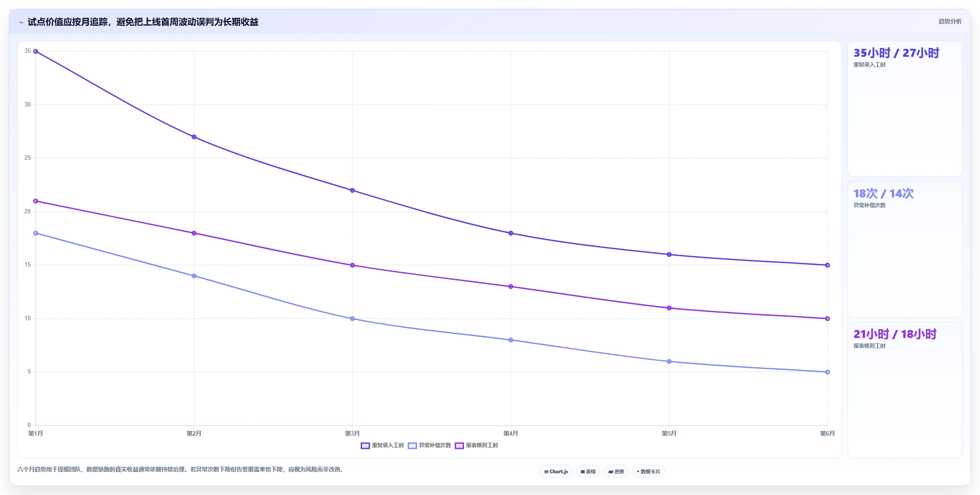
Task: Select 异常补偿次数 point at 第2月 (14)
Action: (x=194, y=276)
